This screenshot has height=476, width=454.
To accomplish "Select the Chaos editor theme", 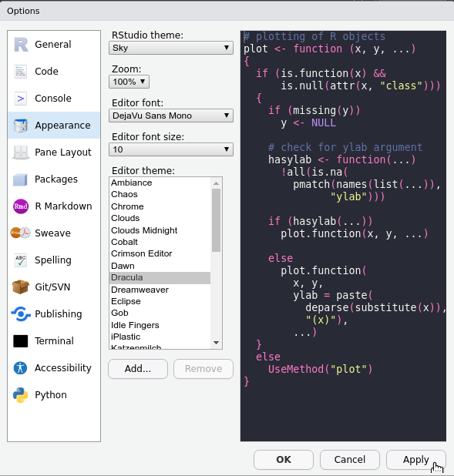I will click(160, 195).
